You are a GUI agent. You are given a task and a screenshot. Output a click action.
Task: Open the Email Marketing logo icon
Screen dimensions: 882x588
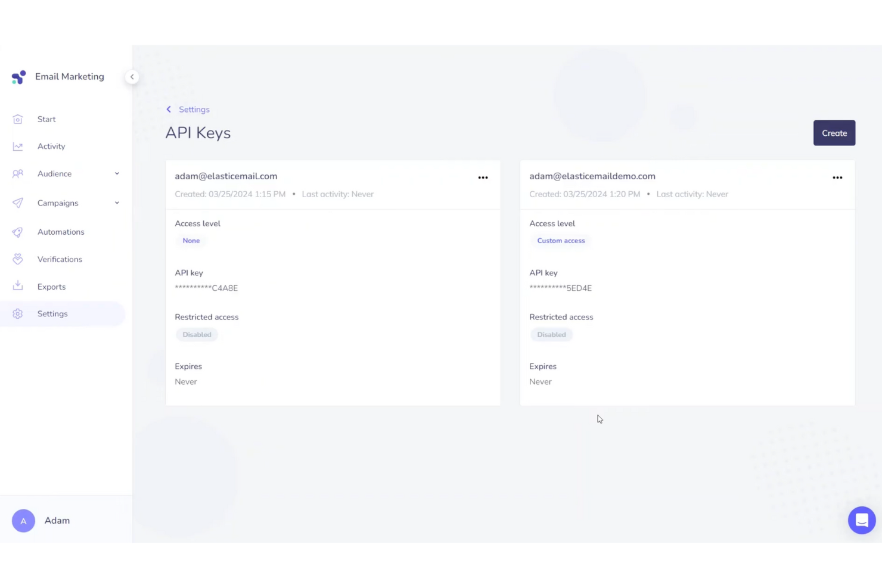(x=18, y=77)
